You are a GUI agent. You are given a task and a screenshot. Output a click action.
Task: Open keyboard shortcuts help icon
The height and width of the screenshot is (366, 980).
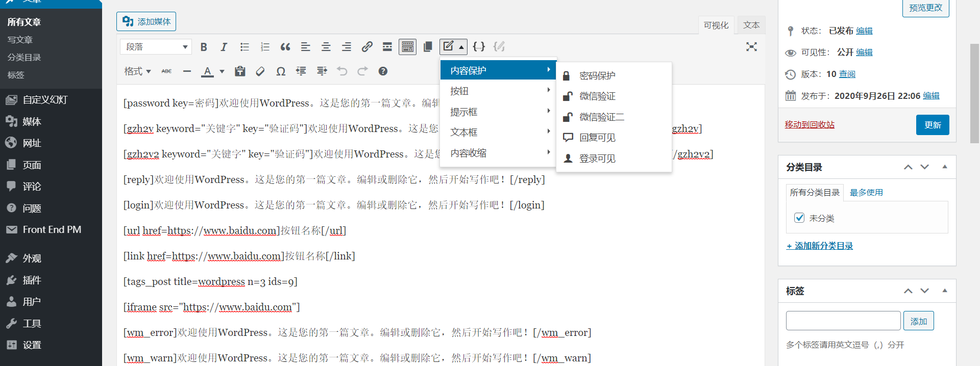point(383,71)
